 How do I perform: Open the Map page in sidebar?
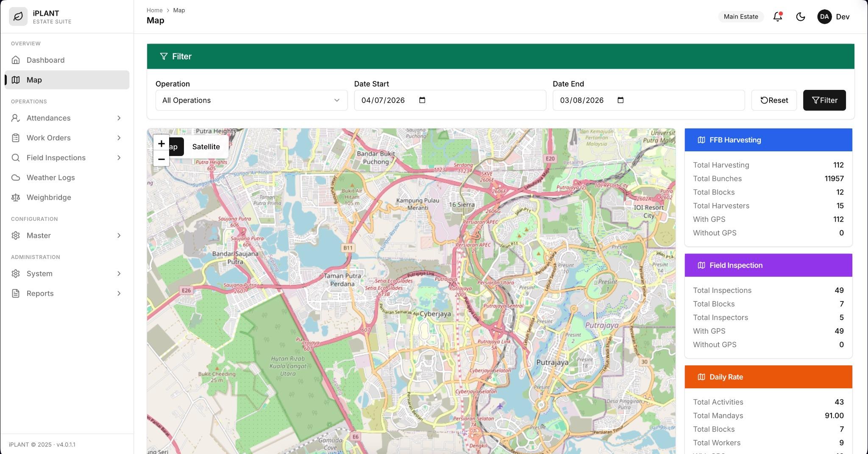coord(67,80)
